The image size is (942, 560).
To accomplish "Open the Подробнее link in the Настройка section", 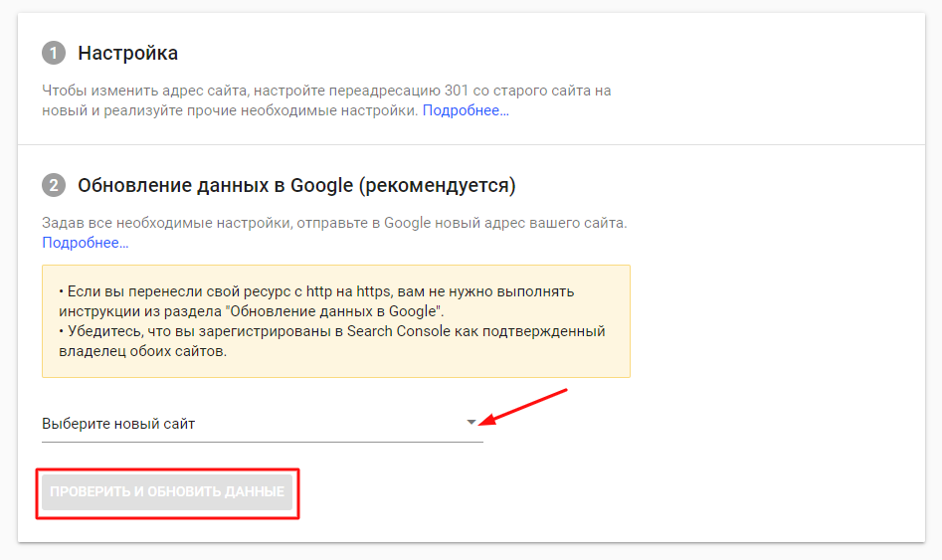I will (x=466, y=110).
